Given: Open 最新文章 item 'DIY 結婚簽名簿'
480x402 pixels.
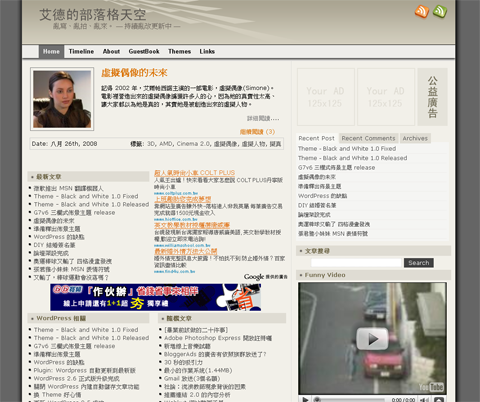Looking at the screenshot, I should coord(54,245).
